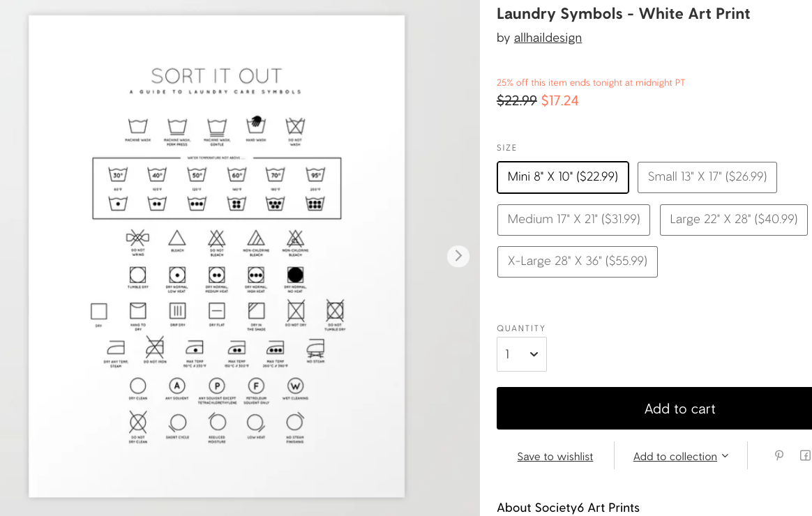This screenshot has width=812, height=516.
Task: Select Medium 17" X 21" size
Action: point(573,220)
